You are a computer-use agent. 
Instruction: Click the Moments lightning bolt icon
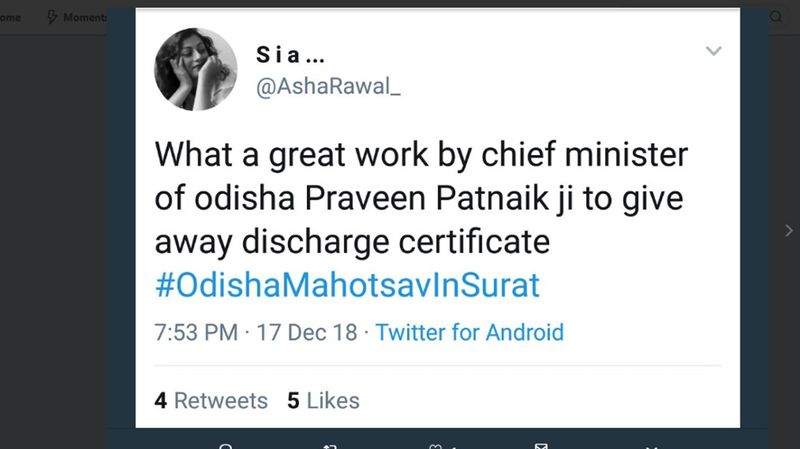[53, 17]
